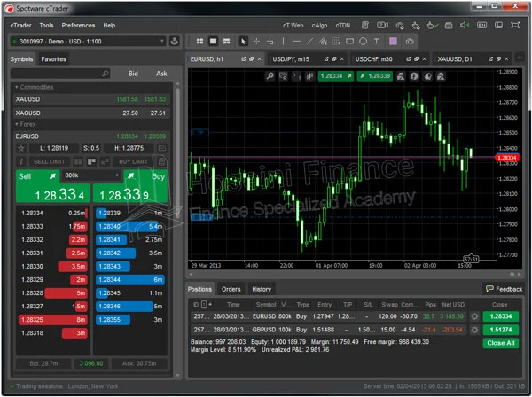The height and width of the screenshot is (397, 532).
Task: Click the Close All positions button
Action: 501,343
